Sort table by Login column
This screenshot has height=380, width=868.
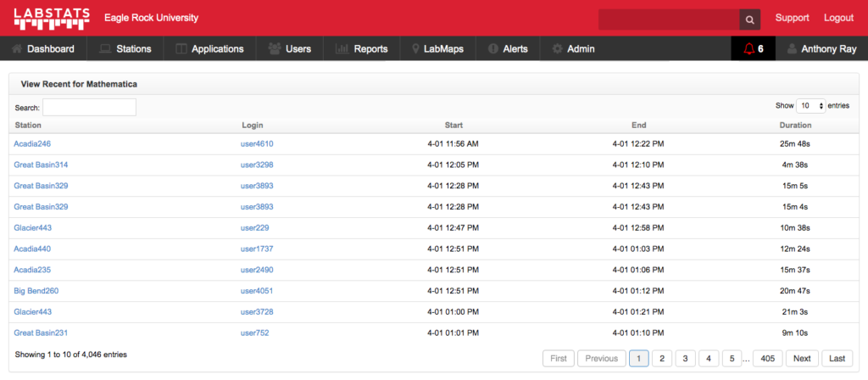point(253,126)
